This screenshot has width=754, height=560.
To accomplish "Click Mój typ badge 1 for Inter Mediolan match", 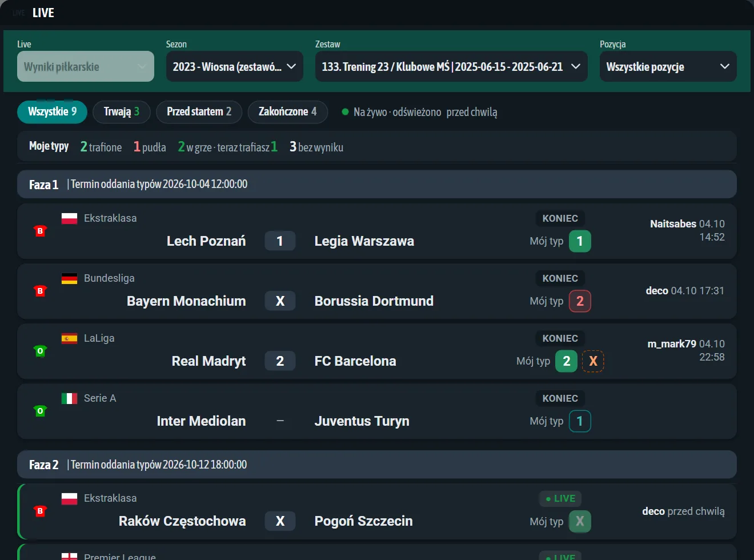I will pyautogui.click(x=580, y=421).
